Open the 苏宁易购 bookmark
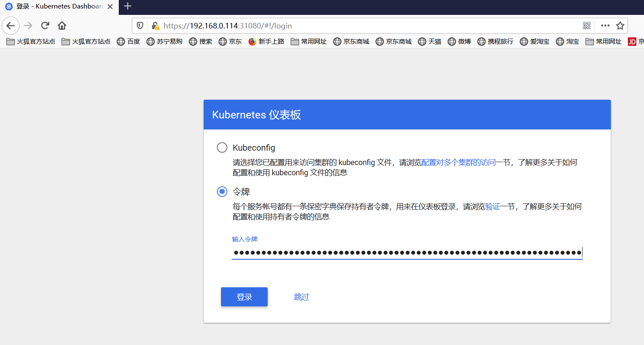This screenshot has height=345, width=644. [x=165, y=42]
